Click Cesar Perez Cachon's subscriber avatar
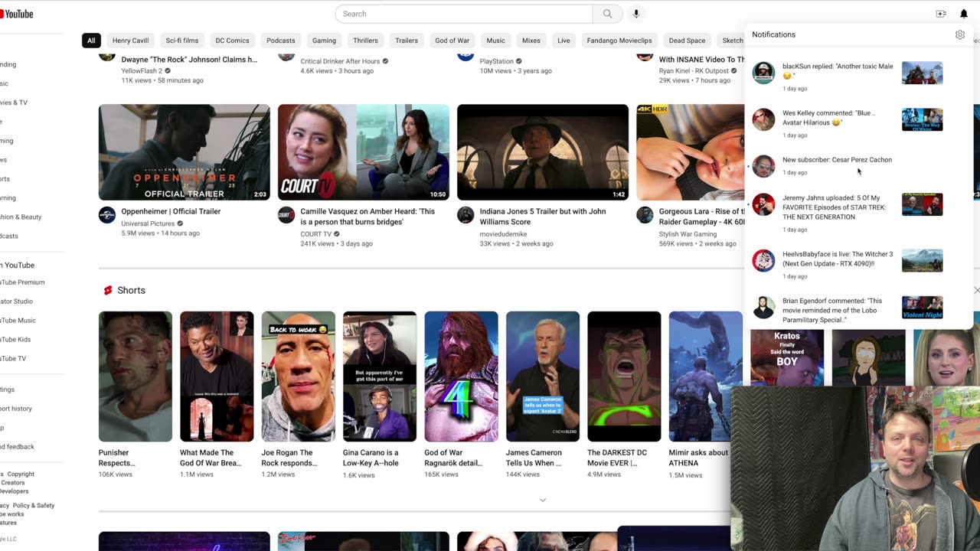The image size is (980, 551). pos(763,166)
